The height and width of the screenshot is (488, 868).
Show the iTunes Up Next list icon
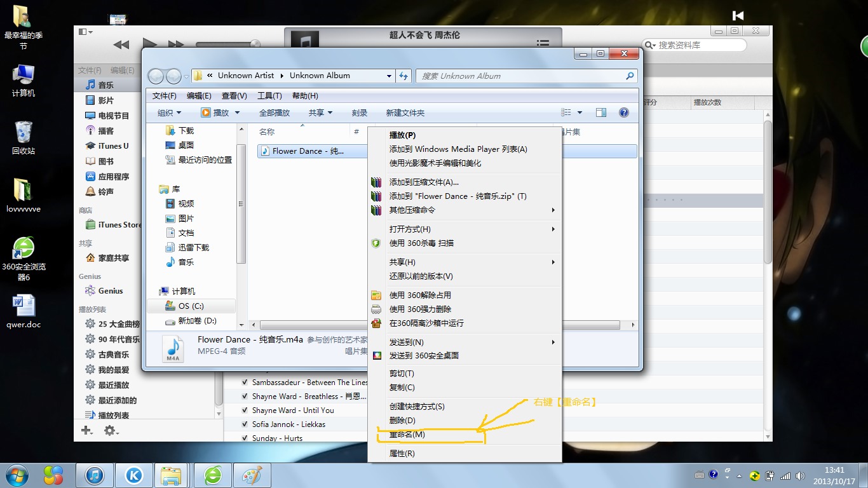point(543,43)
